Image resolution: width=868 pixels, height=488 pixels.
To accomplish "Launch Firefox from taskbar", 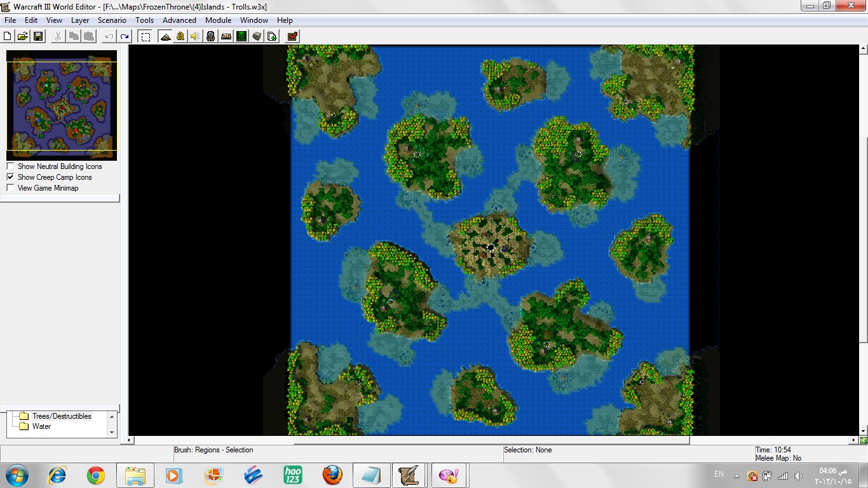I will pyautogui.click(x=332, y=475).
